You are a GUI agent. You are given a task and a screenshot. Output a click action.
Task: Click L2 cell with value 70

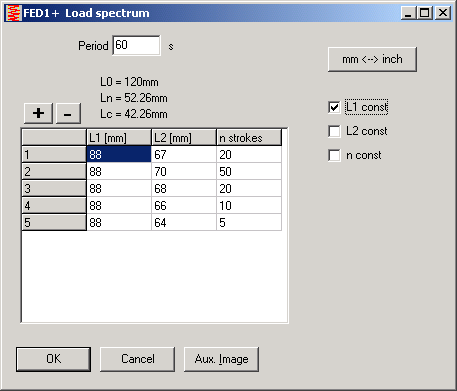(184, 171)
